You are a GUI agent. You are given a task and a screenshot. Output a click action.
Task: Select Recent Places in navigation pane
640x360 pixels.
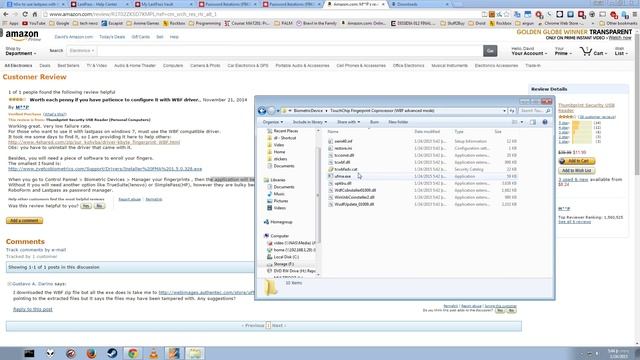pyautogui.click(x=282, y=131)
